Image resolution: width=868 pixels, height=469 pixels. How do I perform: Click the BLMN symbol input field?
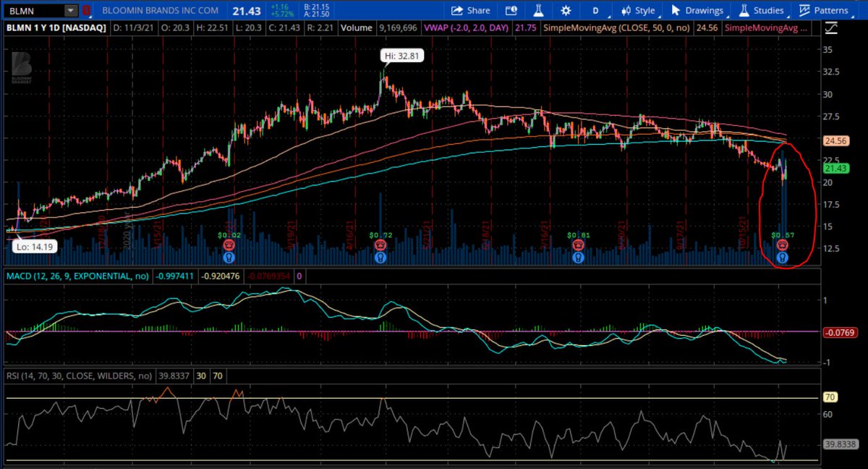33,10
